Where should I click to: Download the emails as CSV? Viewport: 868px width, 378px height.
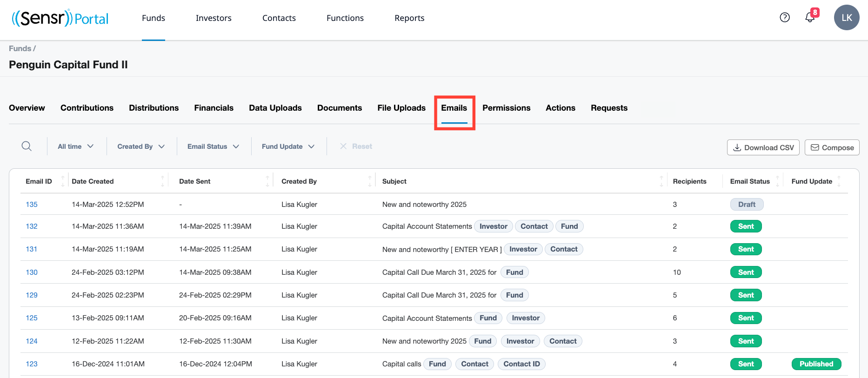[763, 147]
